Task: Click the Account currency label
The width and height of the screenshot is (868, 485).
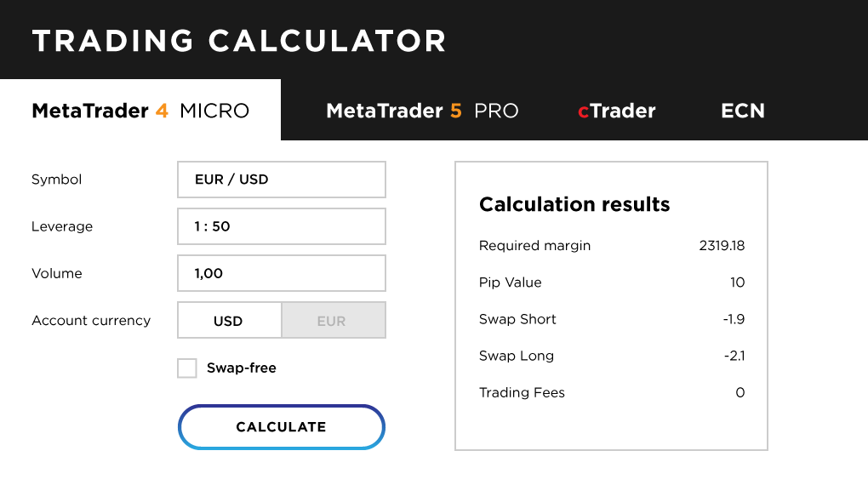Action: click(x=91, y=321)
